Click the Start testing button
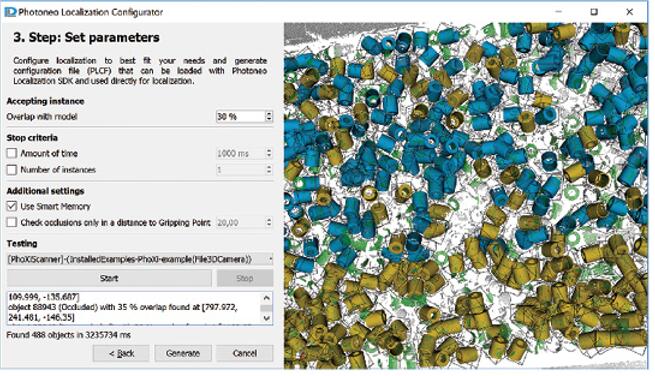The height and width of the screenshot is (376, 655). click(x=109, y=278)
